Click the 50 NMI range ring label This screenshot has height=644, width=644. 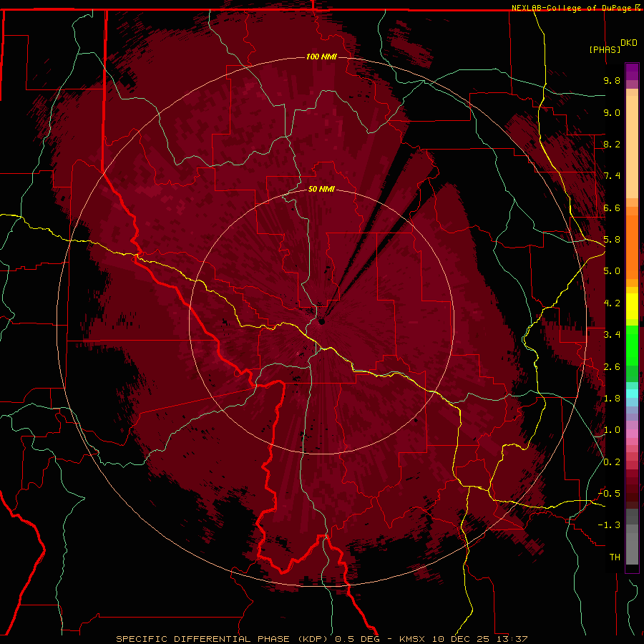click(321, 189)
